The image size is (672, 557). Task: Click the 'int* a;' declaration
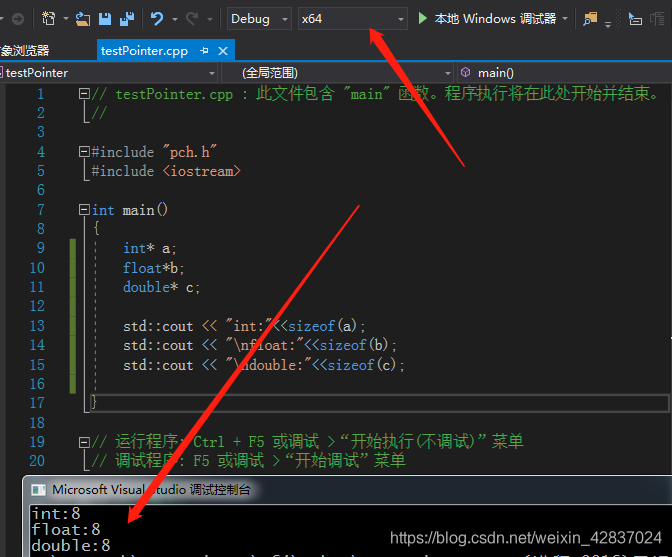pyautogui.click(x=150, y=248)
